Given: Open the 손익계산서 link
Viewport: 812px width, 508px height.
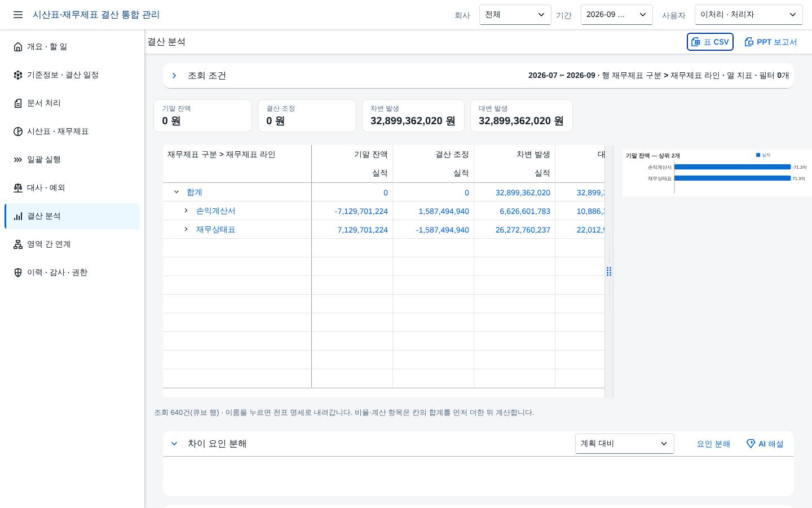Looking at the screenshot, I should 216,211.
